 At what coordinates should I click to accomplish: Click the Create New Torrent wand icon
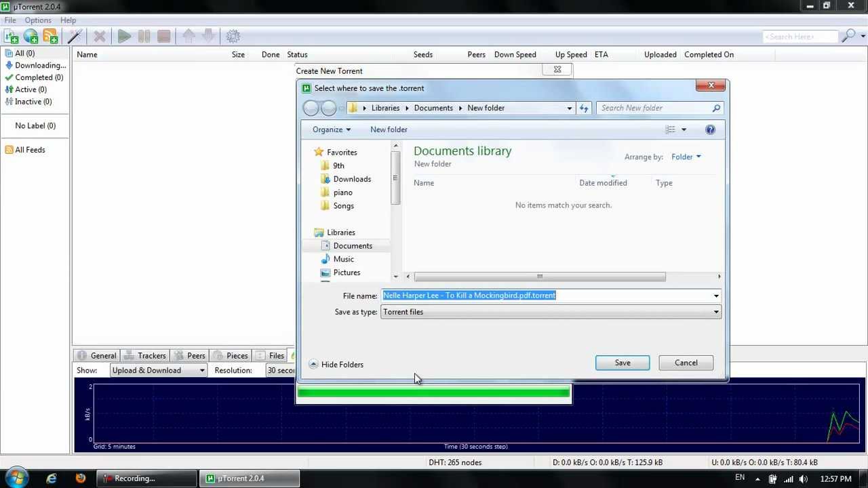tap(75, 37)
